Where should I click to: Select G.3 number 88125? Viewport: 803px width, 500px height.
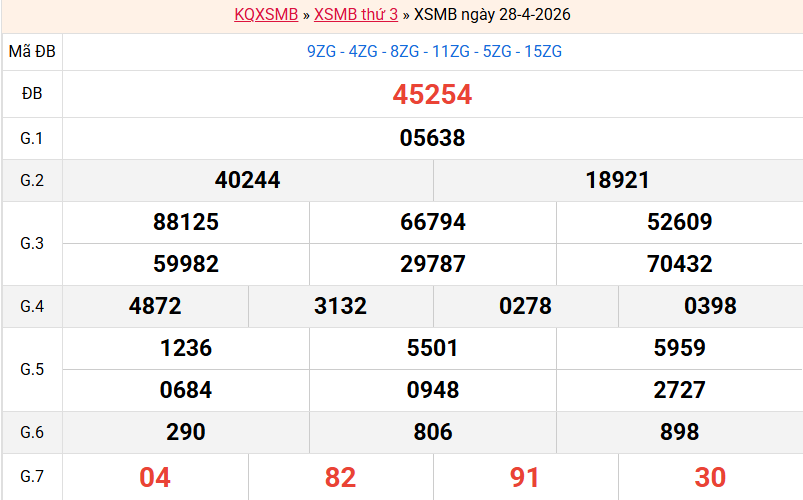[186, 222]
